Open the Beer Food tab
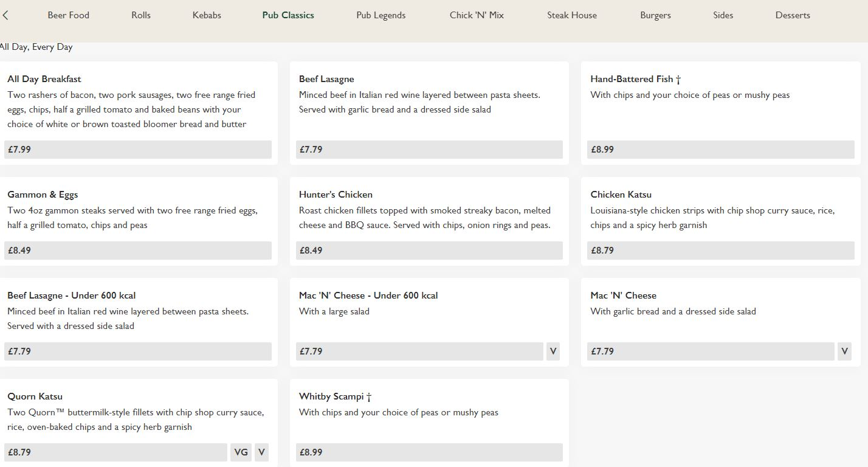 (x=68, y=15)
